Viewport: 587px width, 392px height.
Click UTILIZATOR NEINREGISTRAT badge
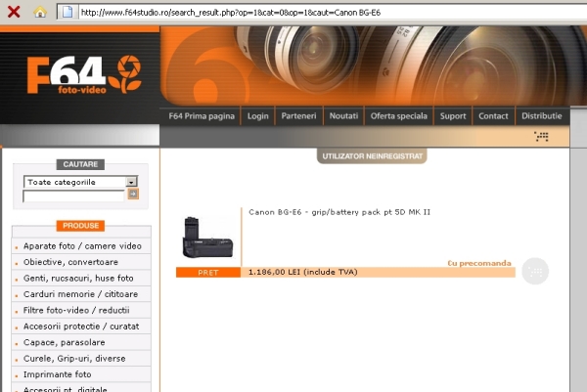pos(372,156)
